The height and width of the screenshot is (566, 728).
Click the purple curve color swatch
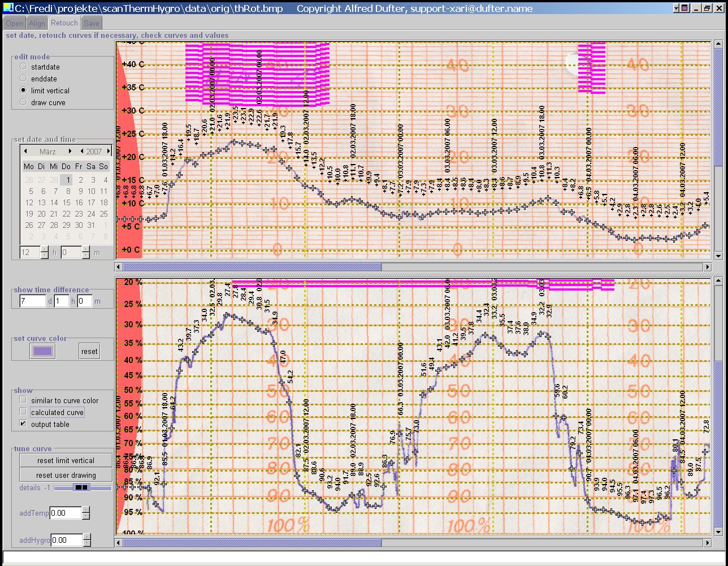click(x=43, y=351)
